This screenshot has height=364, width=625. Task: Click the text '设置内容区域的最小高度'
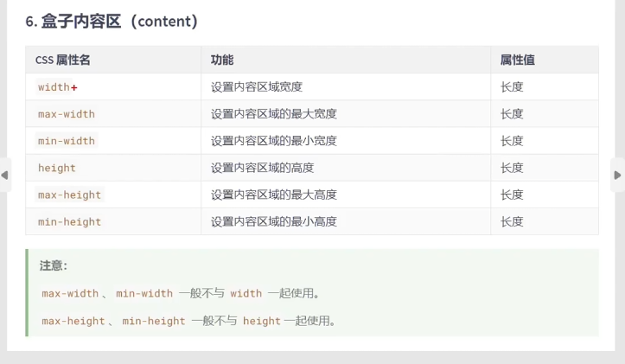[274, 221]
